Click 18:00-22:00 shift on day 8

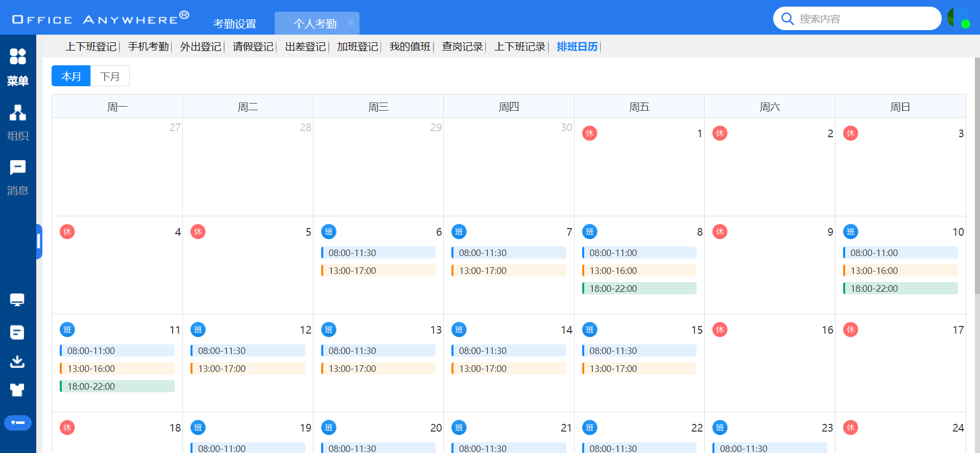click(x=639, y=289)
